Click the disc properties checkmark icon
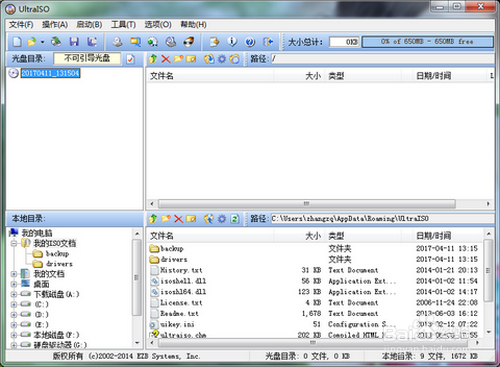The width and height of the screenshot is (500, 367). coord(130,59)
